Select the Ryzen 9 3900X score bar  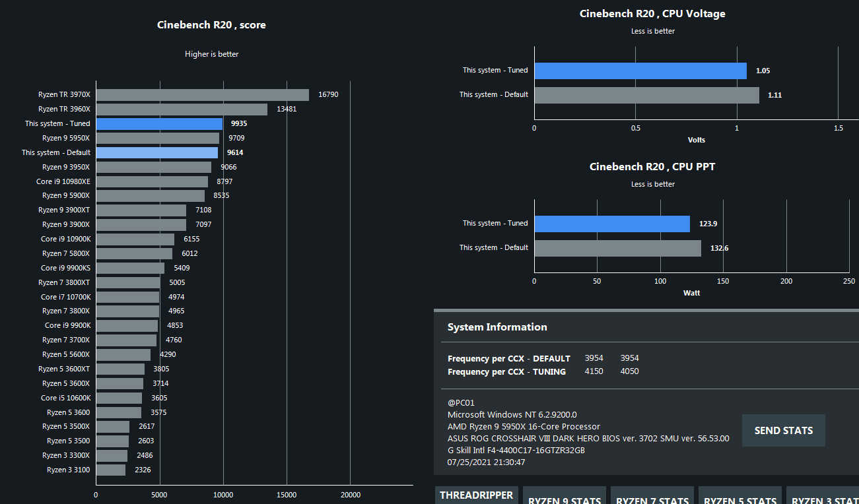[141, 225]
